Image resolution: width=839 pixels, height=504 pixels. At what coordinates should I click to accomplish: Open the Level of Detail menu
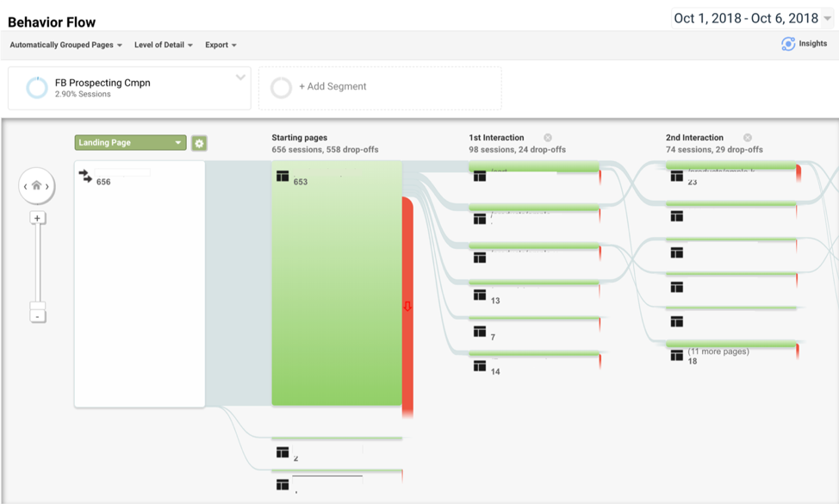[163, 44]
